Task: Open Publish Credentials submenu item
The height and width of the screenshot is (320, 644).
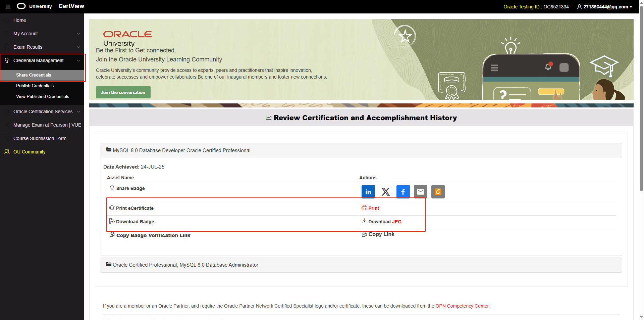Action: (x=35, y=86)
